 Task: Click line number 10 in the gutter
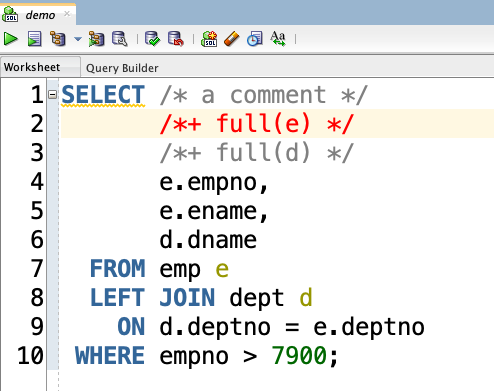click(x=30, y=355)
